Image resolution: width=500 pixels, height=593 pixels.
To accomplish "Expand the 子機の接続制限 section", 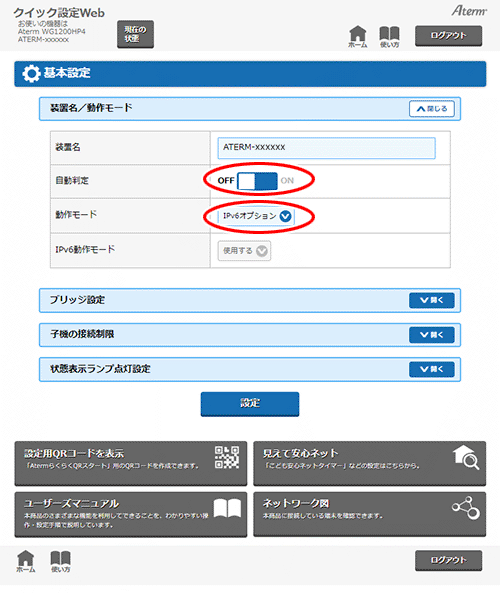I will pos(432,335).
